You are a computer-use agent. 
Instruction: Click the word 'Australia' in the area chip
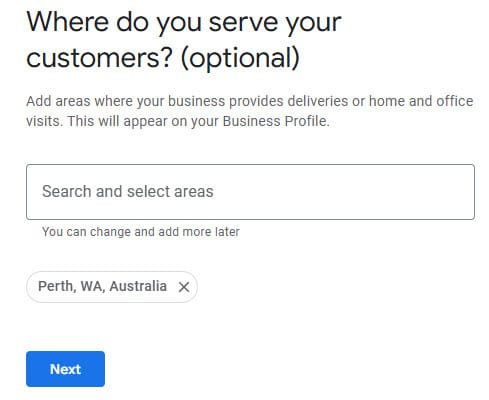(138, 286)
